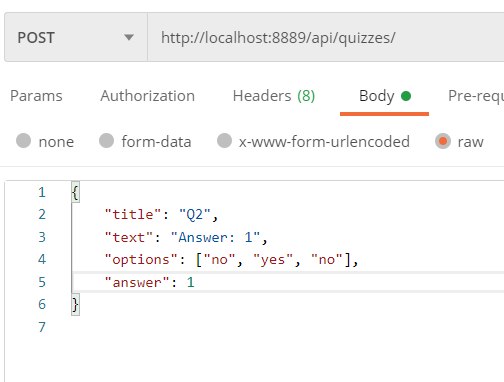Click the numeric value 1 after "answer"
The image size is (504, 382).
click(x=191, y=282)
